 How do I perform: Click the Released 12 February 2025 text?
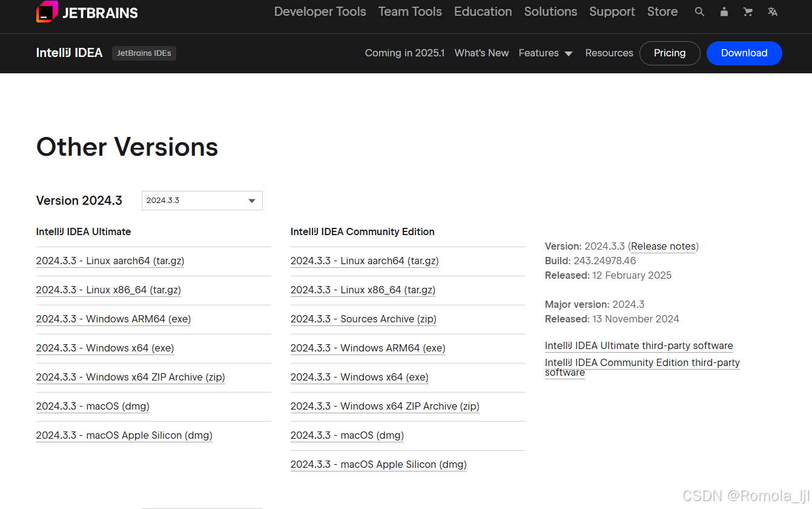(x=608, y=276)
